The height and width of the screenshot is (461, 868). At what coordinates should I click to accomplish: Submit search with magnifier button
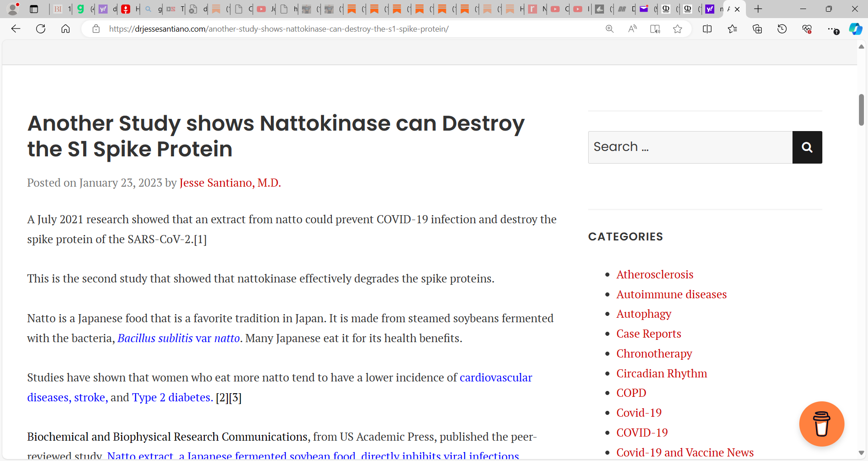coord(807,147)
